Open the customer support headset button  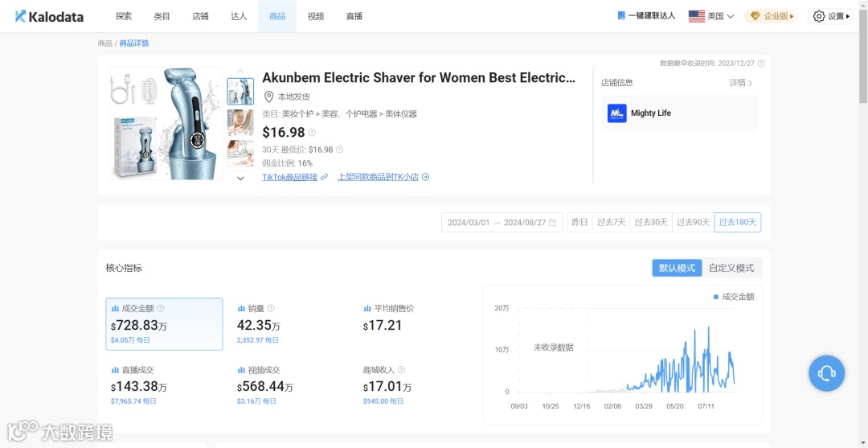pyautogui.click(x=826, y=374)
